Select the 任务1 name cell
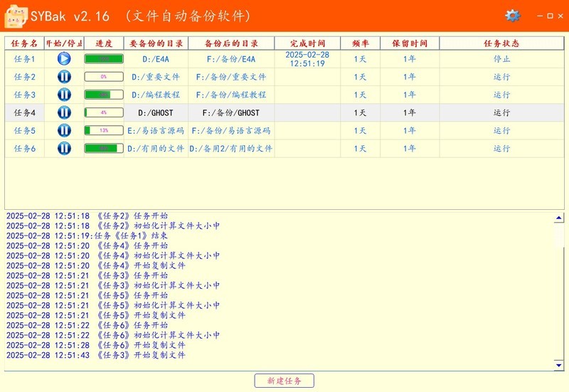Viewport: 569px width, 392px height. pos(24,59)
